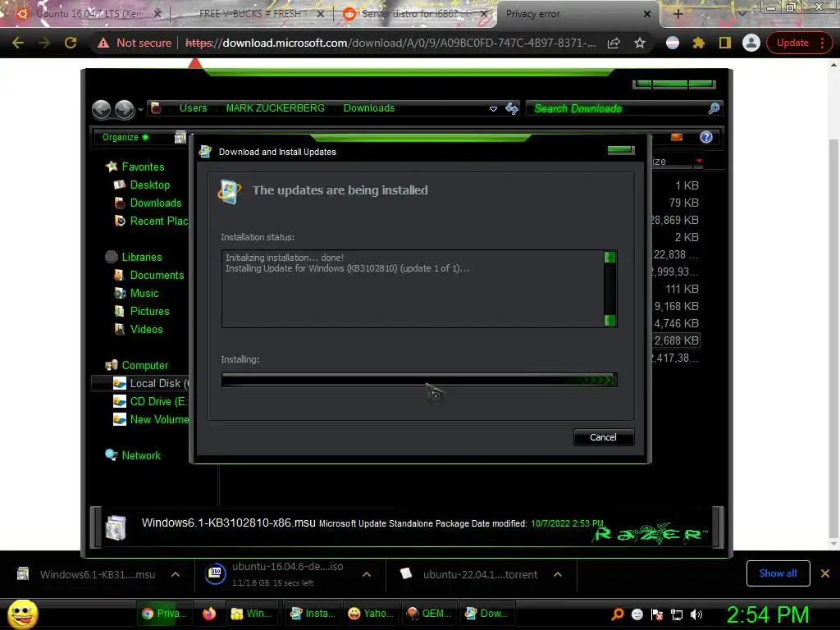Screen dimensions: 840x630
Task: Open QEM... taskbar window
Action: [428, 614]
